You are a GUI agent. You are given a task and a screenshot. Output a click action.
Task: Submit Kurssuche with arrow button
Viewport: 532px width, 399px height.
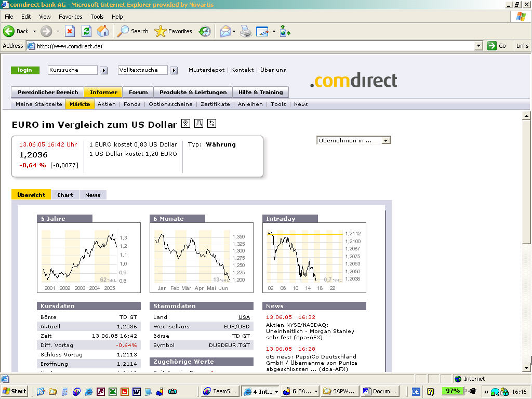point(104,70)
